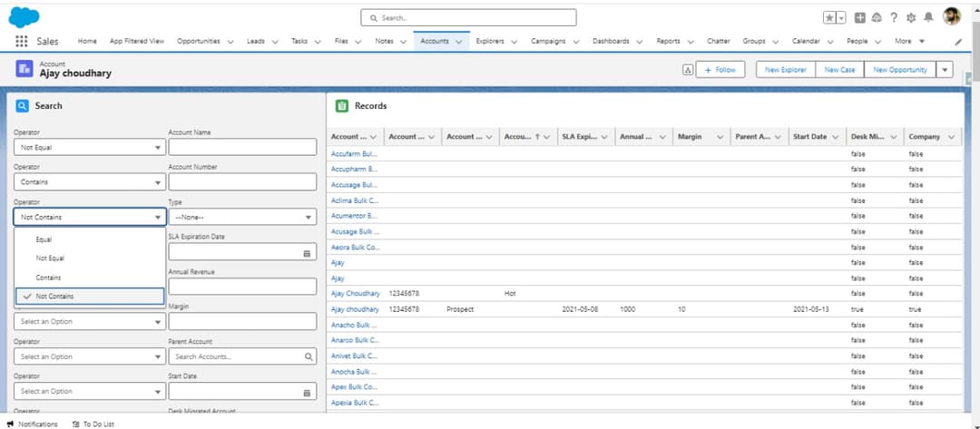Open To Do List in utility bar
Image resolution: width=980 pixels, height=429 pixels.
[x=93, y=424]
